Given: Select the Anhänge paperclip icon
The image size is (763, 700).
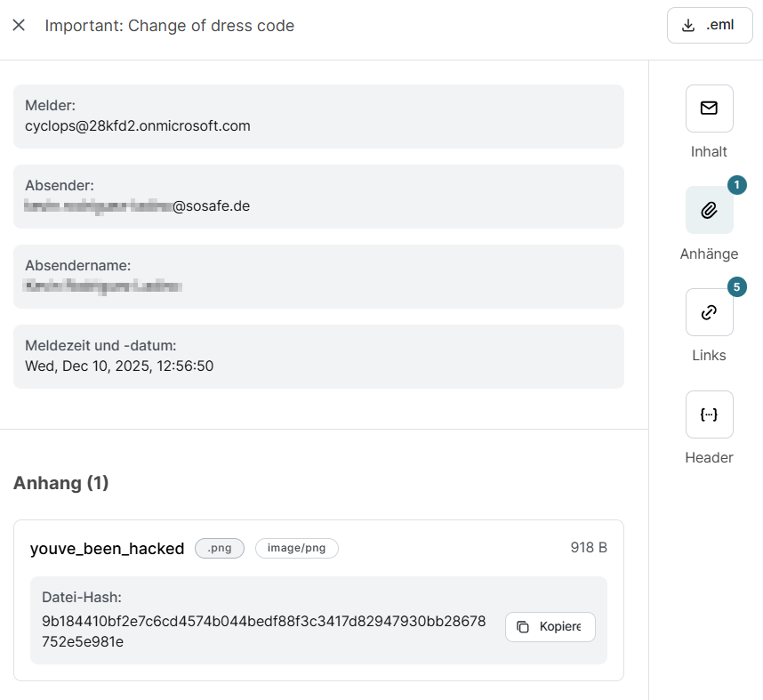Looking at the screenshot, I should (709, 210).
